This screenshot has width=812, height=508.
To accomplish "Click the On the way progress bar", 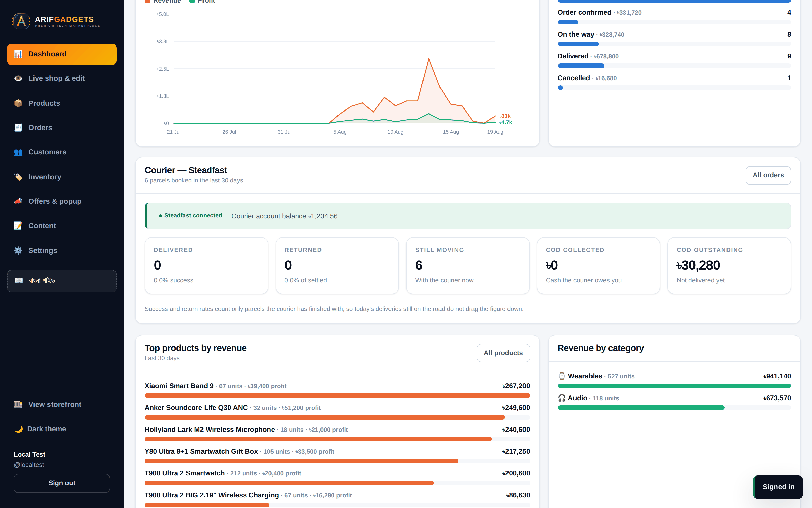I will tap(674, 44).
